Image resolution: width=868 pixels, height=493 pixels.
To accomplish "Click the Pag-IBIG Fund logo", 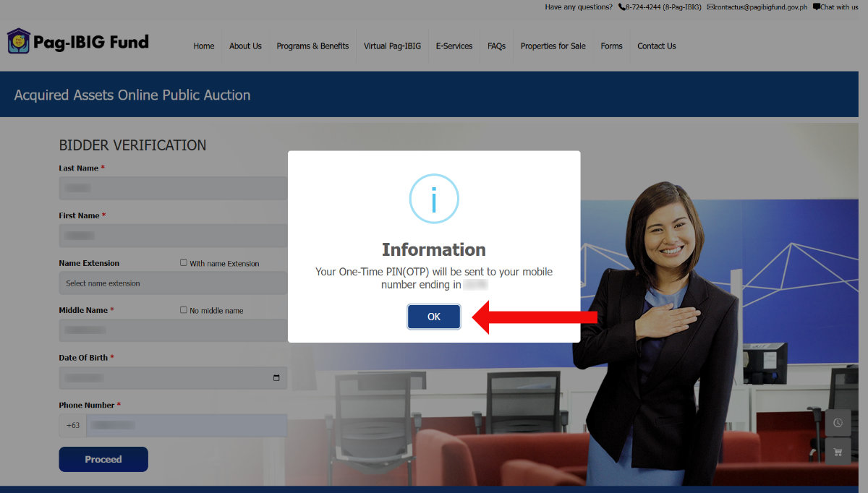I will pos(78,41).
